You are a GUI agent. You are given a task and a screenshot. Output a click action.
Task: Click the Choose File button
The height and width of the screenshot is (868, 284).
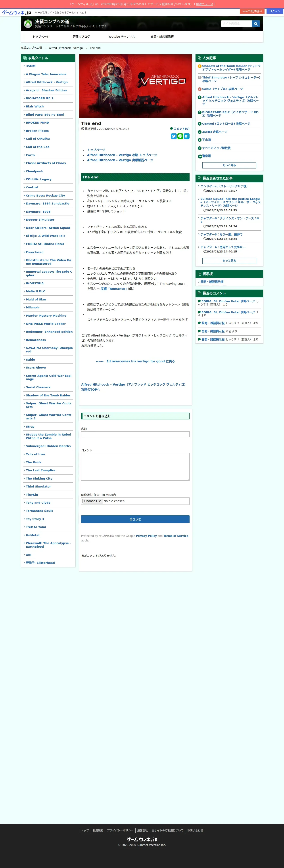coord(92,501)
